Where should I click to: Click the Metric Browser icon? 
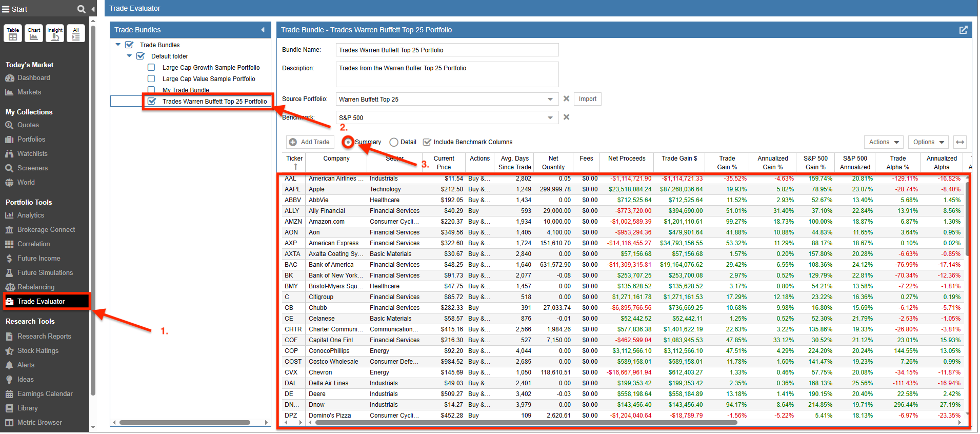(9, 423)
